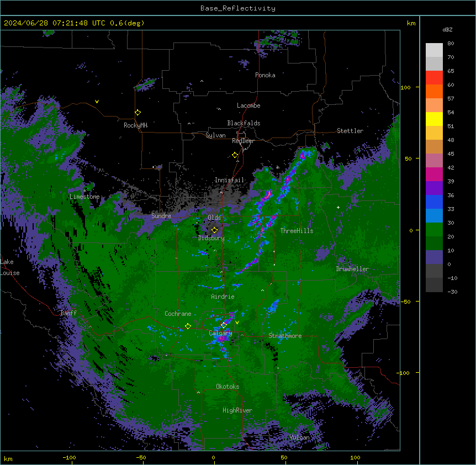This screenshot has height=465, width=476.
Task: Click the ThreeHills label
Action: pyautogui.click(x=297, y=231)
